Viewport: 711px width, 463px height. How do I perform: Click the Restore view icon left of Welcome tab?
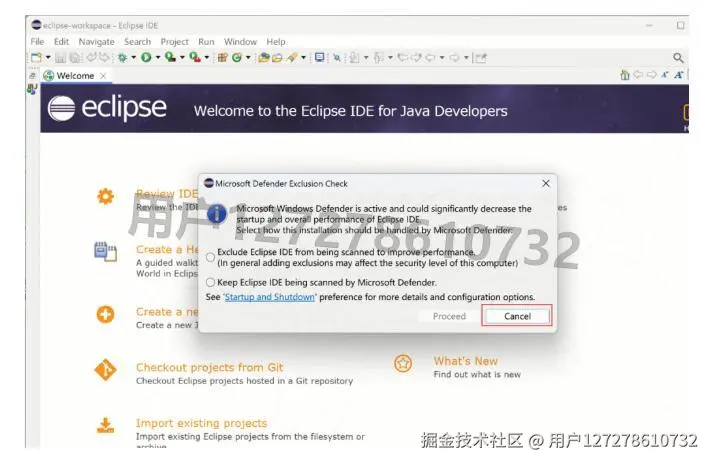pyautogui.click(x=32, y=75)
